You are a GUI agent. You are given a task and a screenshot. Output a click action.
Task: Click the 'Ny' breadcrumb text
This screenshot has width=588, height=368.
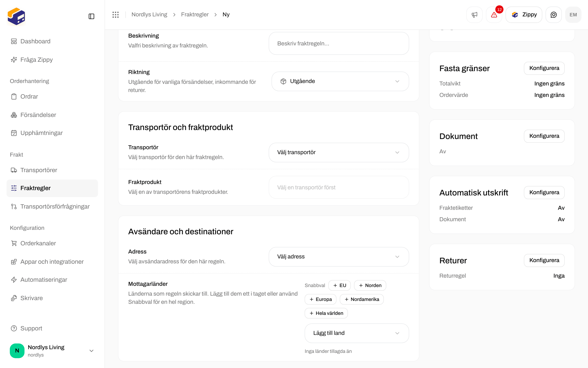pos(226,15)
